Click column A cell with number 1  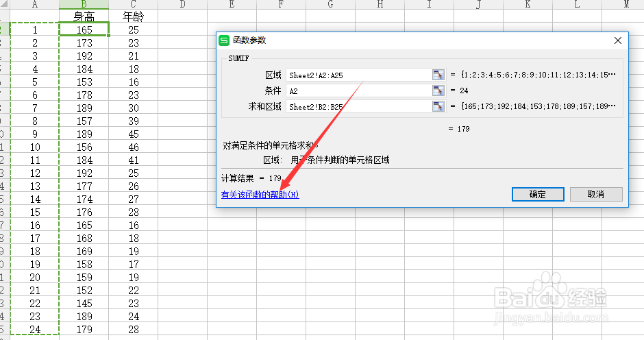coord(34,29)
